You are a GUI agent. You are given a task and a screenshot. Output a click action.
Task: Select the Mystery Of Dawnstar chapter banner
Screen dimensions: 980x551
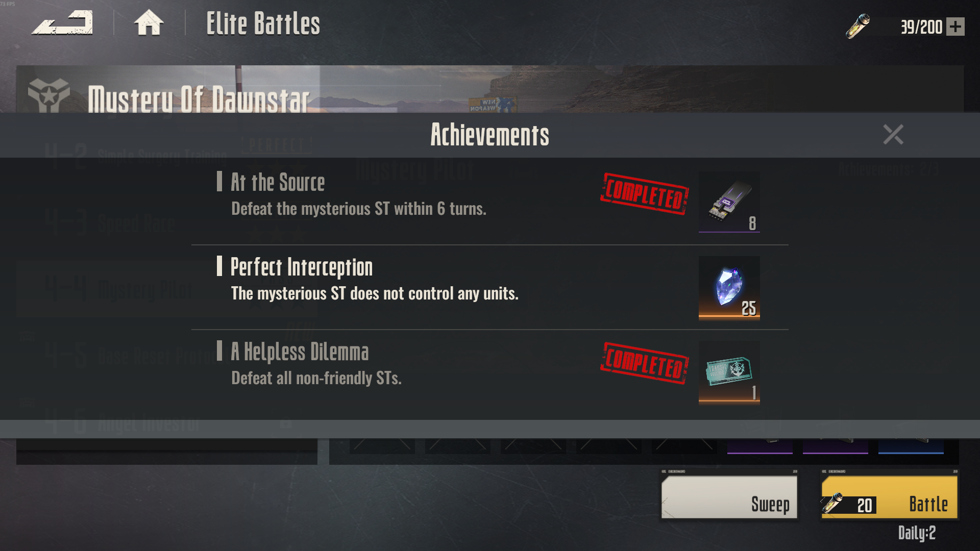(x=490, y=89)
